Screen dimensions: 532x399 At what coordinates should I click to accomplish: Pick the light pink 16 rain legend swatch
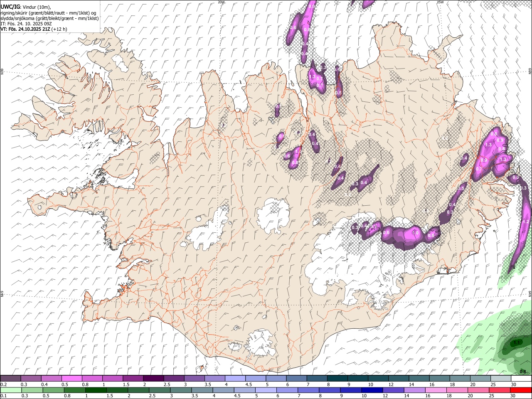[436, 390]
